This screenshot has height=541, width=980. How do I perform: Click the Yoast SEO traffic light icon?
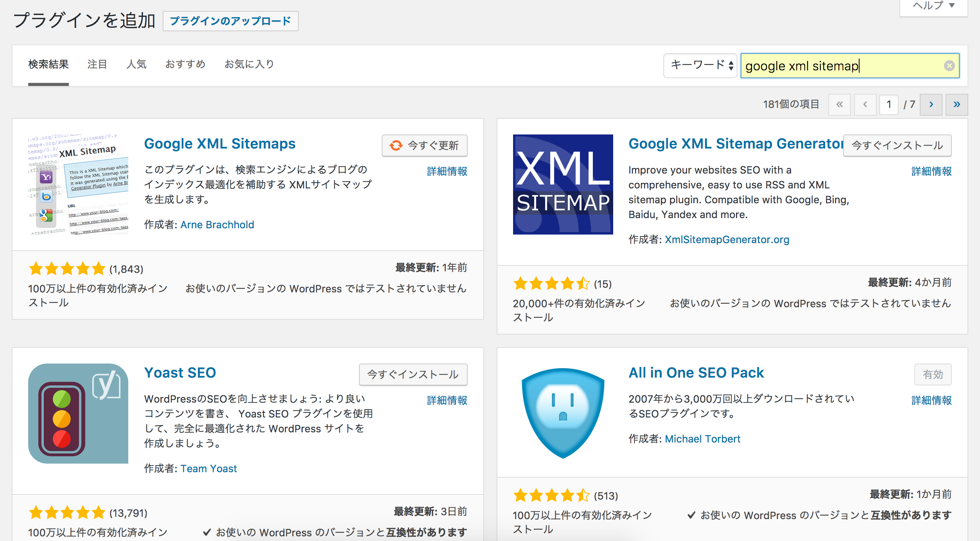[x=78, y=414]
